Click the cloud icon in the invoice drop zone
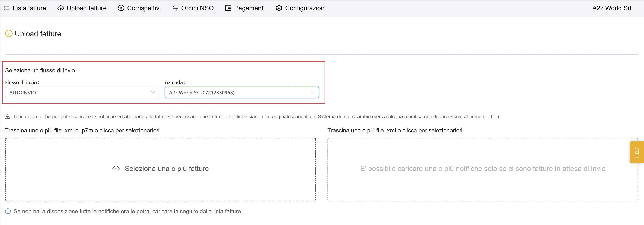The height and width of the screenshot is (225, 644). [x=116, y=169]
